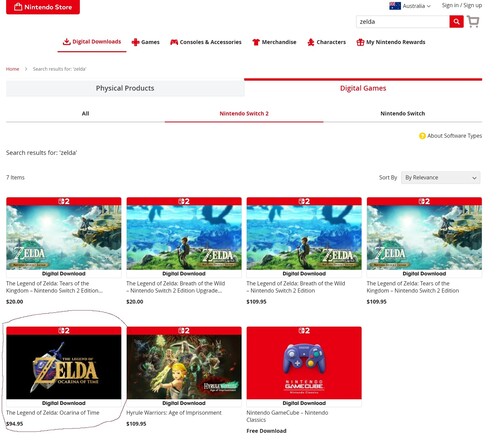Open the Tears of the Kingdom Switch 2 Edition... title
This screenshot has height=440, width=500.
click(54, 287)
